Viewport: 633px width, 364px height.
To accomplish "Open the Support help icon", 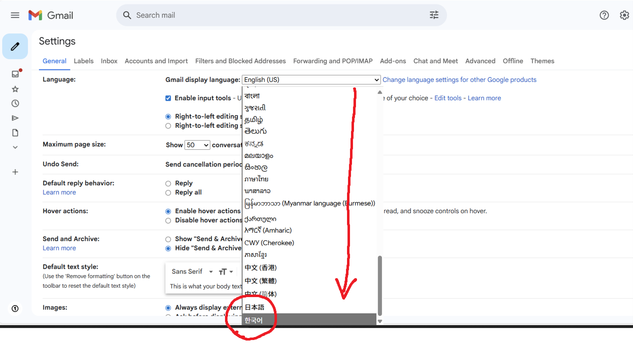I will 604,15.
